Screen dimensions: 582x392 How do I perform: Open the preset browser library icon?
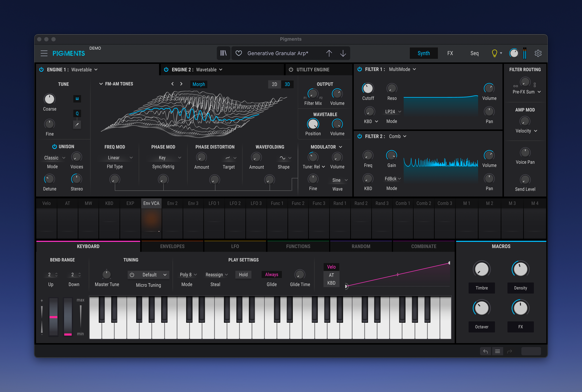point(223,53)
